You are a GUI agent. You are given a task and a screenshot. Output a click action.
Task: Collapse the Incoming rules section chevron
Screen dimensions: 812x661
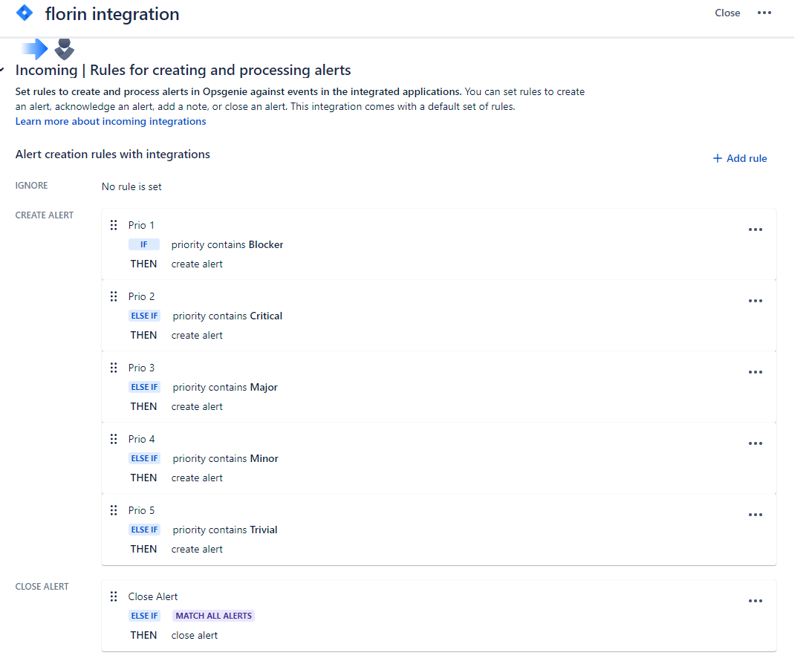coord(2,70)
